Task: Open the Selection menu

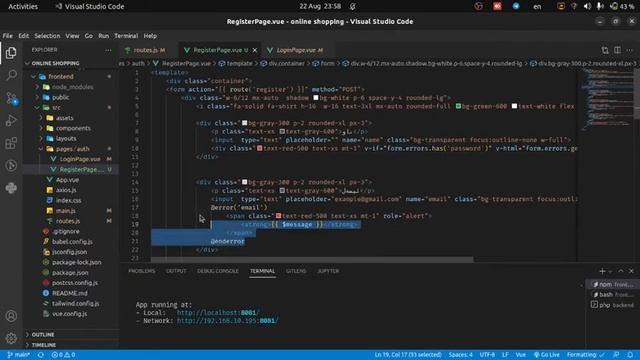Action: (x=47, y=36)
